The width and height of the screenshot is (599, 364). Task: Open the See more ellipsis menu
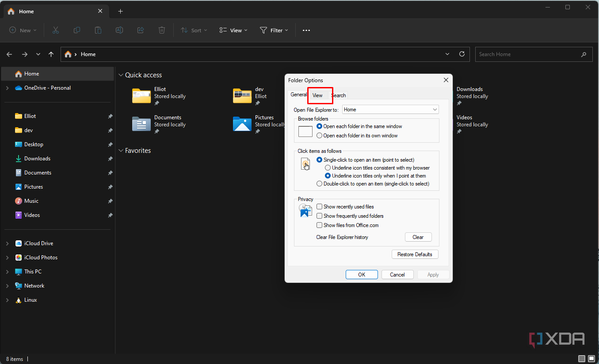tap(306, 30)
